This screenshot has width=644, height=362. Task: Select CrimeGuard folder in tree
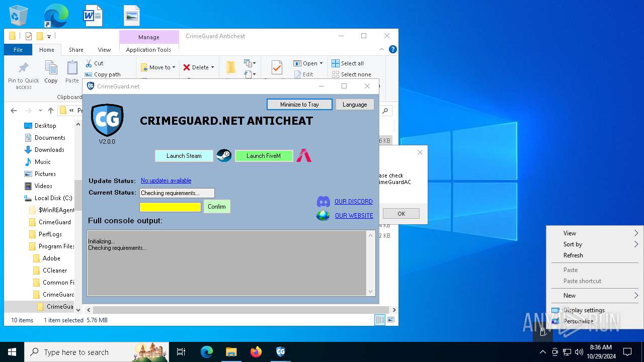pyautogui.click(x=54, y=222)
